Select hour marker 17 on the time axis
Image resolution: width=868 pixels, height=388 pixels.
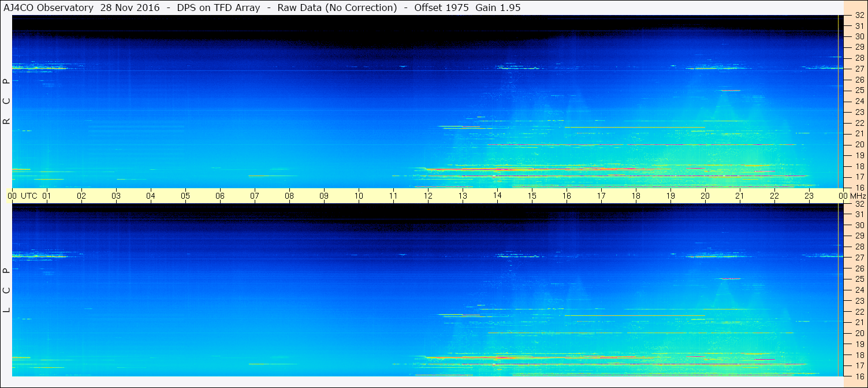[601, 196]
